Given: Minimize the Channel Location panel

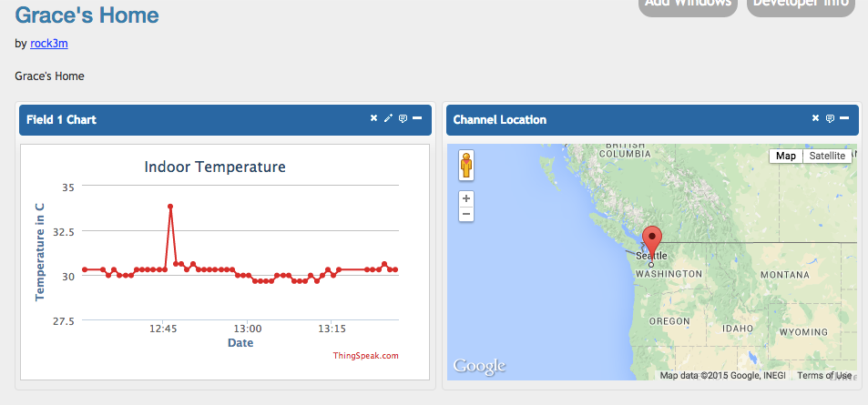Looking at the screenshot, I should (x=844, y=118).
